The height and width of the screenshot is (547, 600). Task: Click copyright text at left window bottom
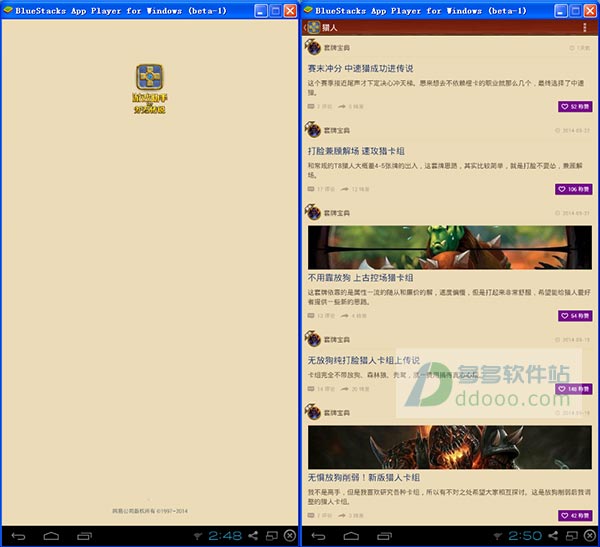(x=150, y=511)
